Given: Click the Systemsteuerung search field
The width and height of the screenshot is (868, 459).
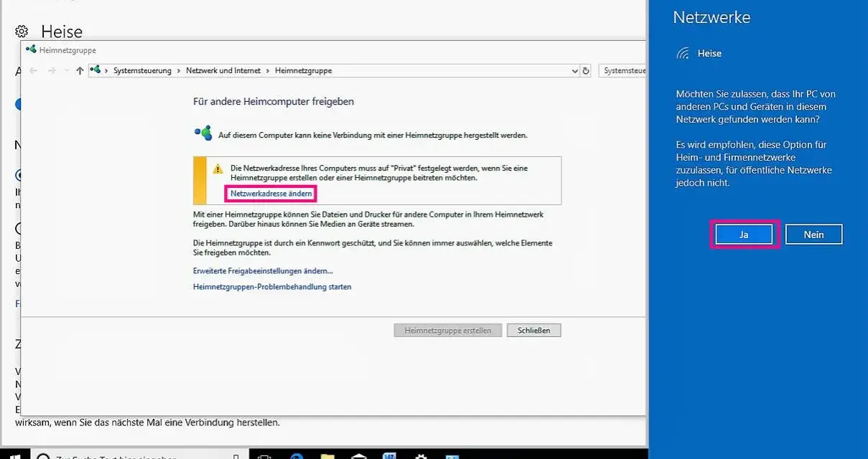Looking at the screenshot, I should point(623,71).
